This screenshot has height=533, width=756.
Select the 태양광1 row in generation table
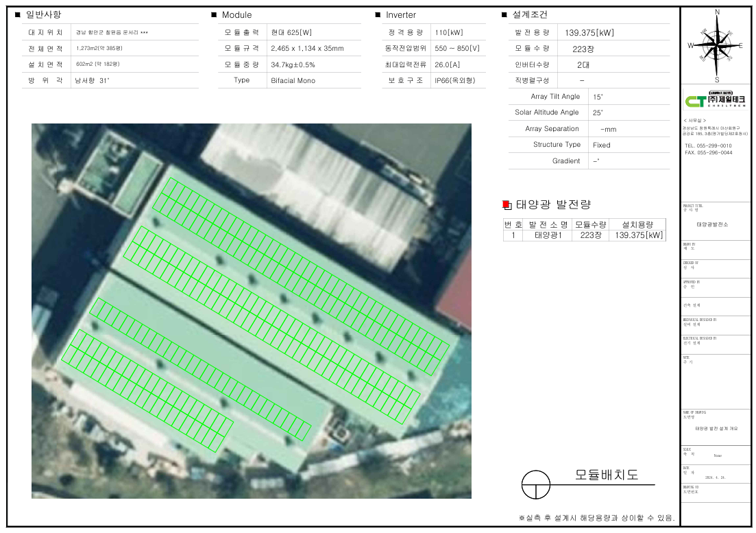tap(547, 235)
